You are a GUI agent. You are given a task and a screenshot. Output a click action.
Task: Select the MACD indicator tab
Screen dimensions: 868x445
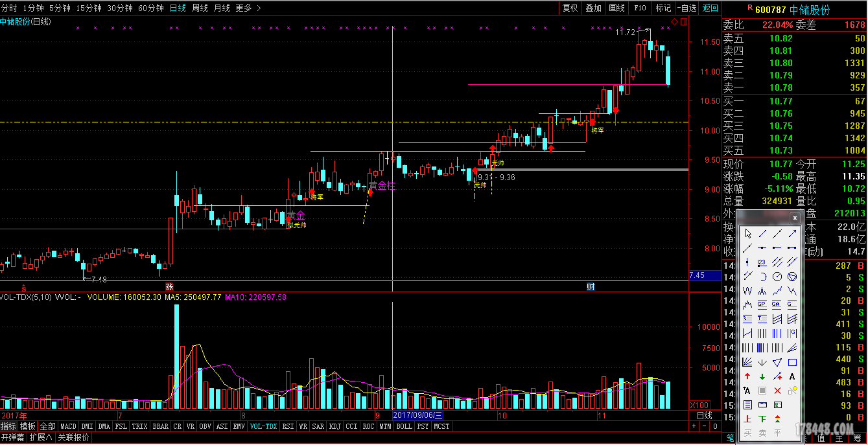tap(68, 426)
